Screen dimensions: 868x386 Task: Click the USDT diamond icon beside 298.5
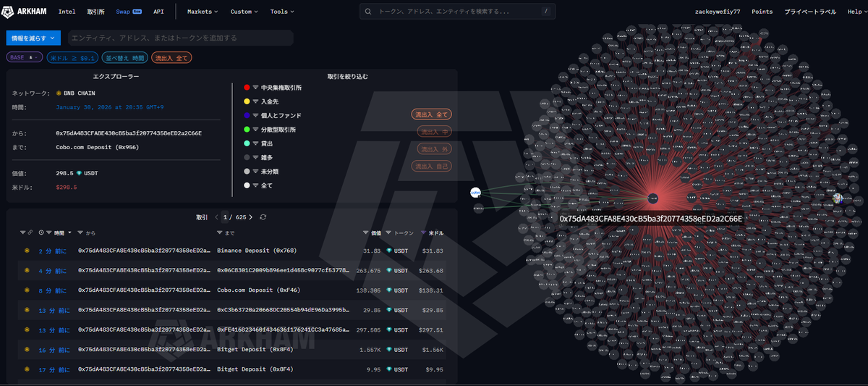(80, 174)
